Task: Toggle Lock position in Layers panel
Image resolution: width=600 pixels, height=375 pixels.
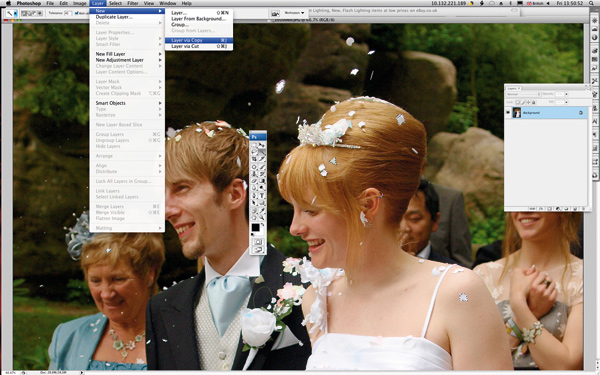Action: tap(528, 102)
